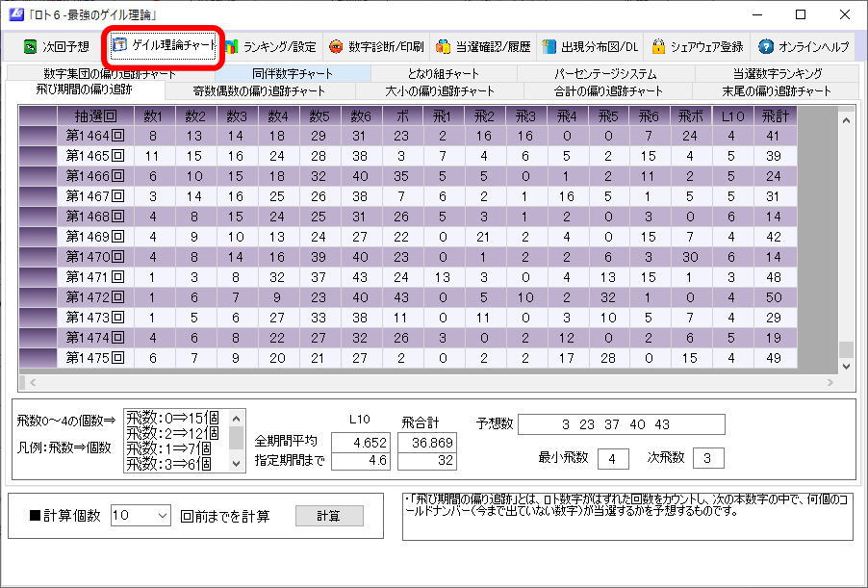Open ランキング/設定 bar chart icon
Image resolution: width=868 pixels, height=588 pixels.
pyautogui.click(x=231, y=46)
